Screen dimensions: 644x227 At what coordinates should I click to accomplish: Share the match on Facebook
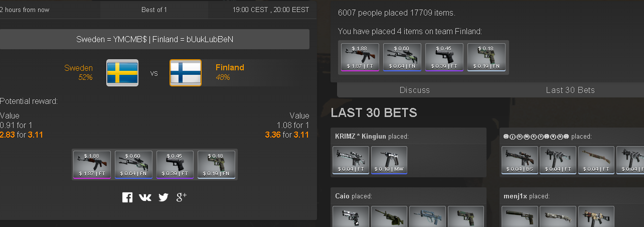[x=127, y=197]
